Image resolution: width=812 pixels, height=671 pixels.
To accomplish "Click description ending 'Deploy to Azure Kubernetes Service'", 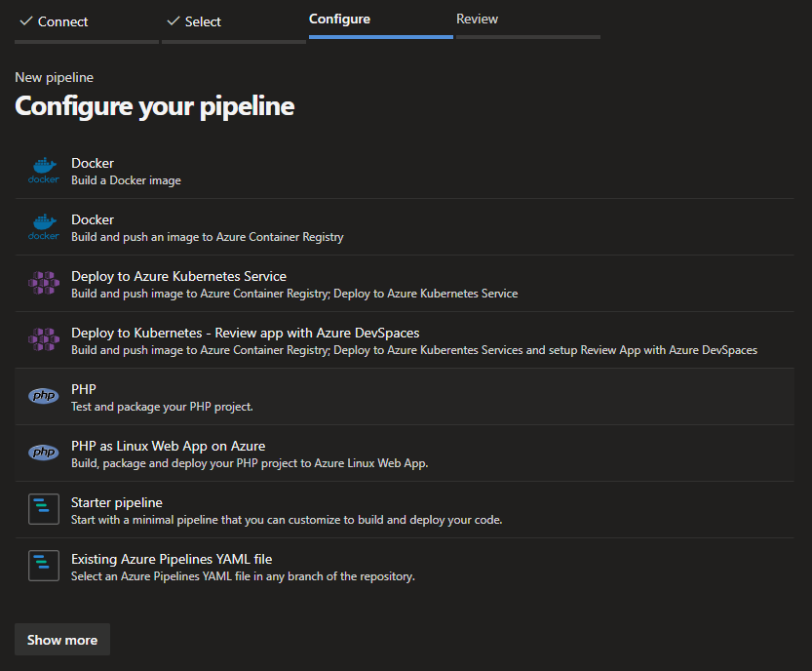I will pos(294,294).
